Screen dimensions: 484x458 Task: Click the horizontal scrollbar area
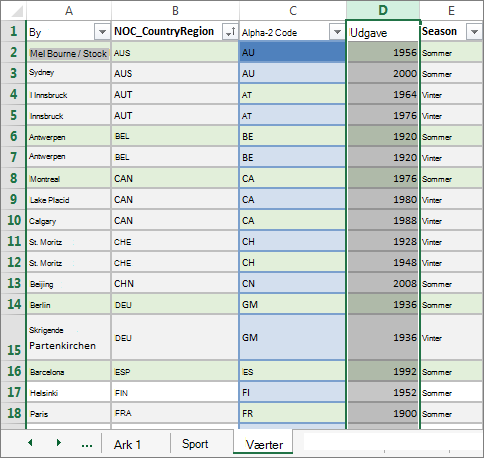pyautogui.click(x=393, y=443)
